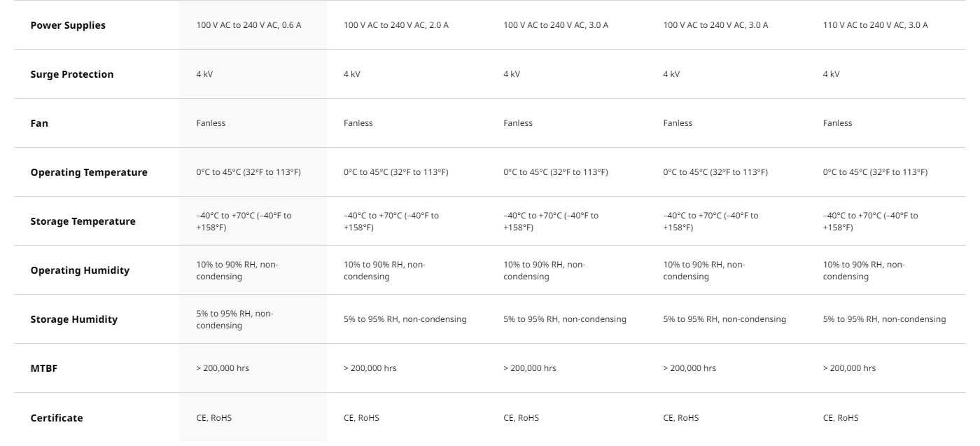The height and width of the screenshot is (446, 980).
Task: Click highlighted column's 0°C to 45°C value
Action: pos(248,172)
